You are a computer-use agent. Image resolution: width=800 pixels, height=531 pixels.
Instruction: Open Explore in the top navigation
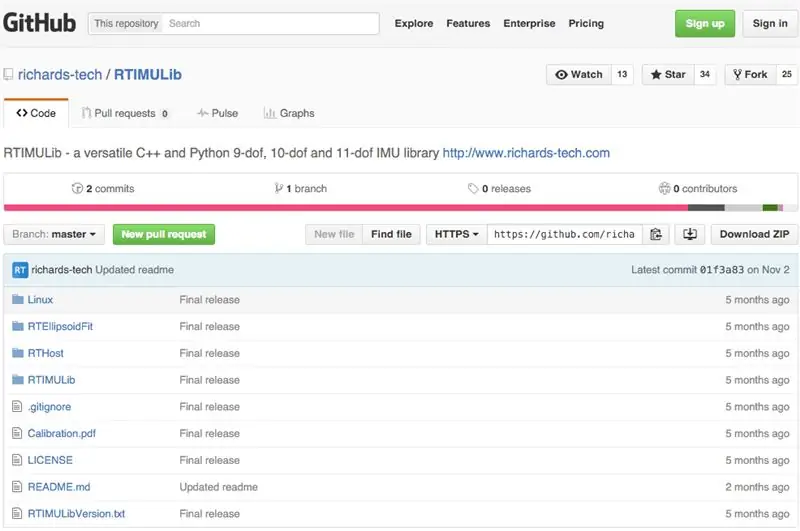[414, 23]
